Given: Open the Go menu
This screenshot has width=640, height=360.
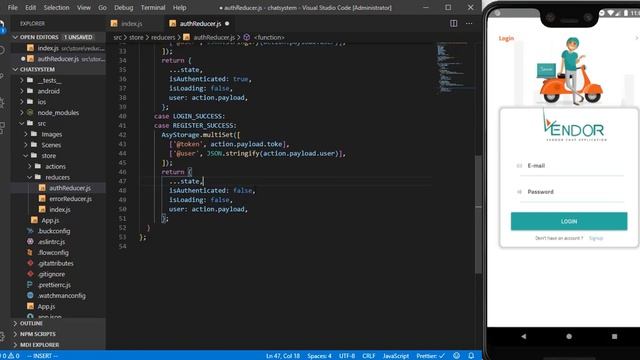Looking at the screenshot, I should 102,7.
